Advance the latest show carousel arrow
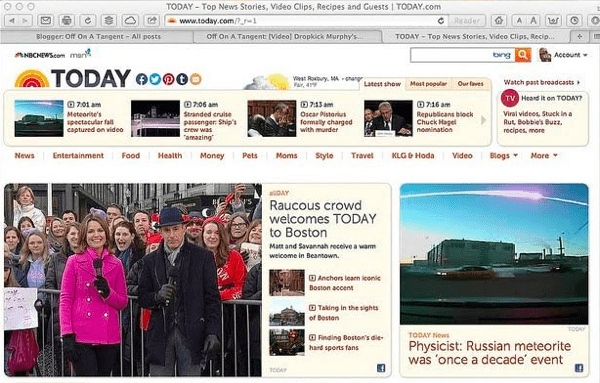The image size is (600, 383). tap(484, 120)
